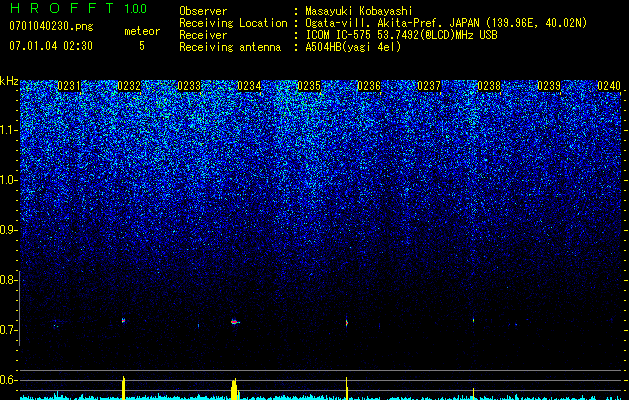The width and height of the screenshot is (629, 400).
Task: Click the meteor echo before 0236
Action: tap(347, 323)
